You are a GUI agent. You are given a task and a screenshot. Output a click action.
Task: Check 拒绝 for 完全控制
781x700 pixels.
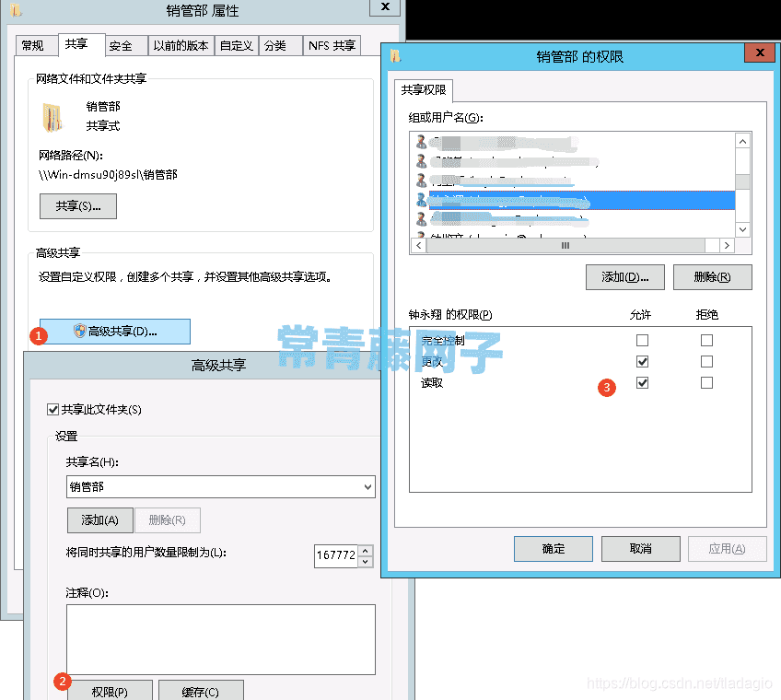[706, 340]
